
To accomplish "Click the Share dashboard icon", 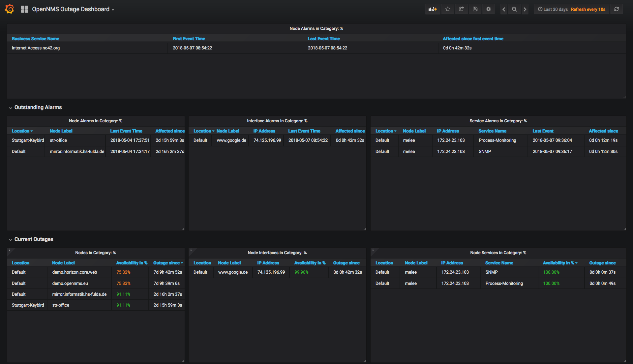I will click(461, 9).
